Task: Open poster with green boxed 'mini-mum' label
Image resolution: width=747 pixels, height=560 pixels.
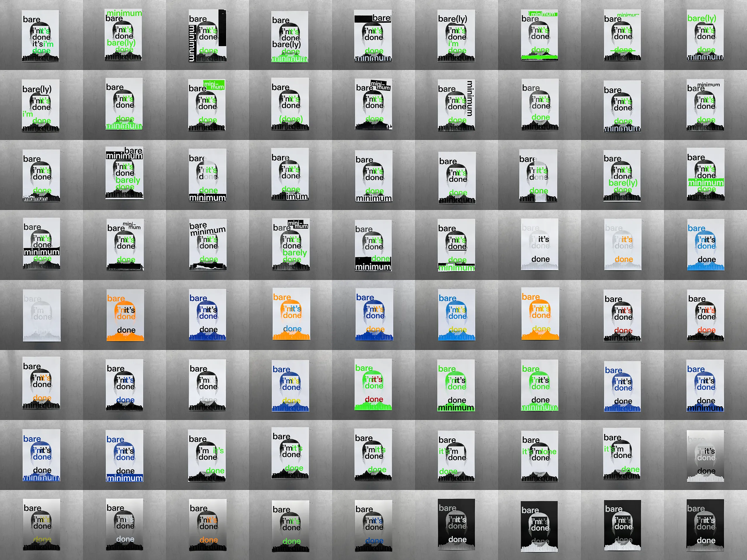Action: [207, 105]
